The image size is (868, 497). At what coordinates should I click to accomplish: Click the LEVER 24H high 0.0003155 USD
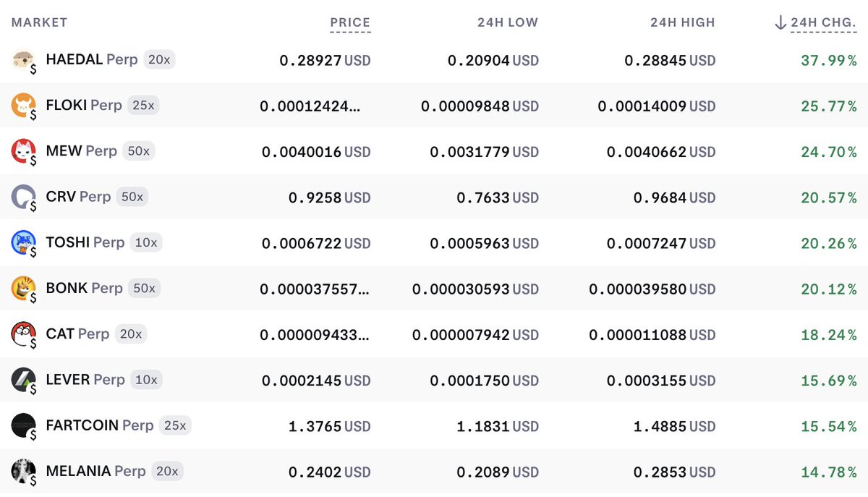(661, 381)
